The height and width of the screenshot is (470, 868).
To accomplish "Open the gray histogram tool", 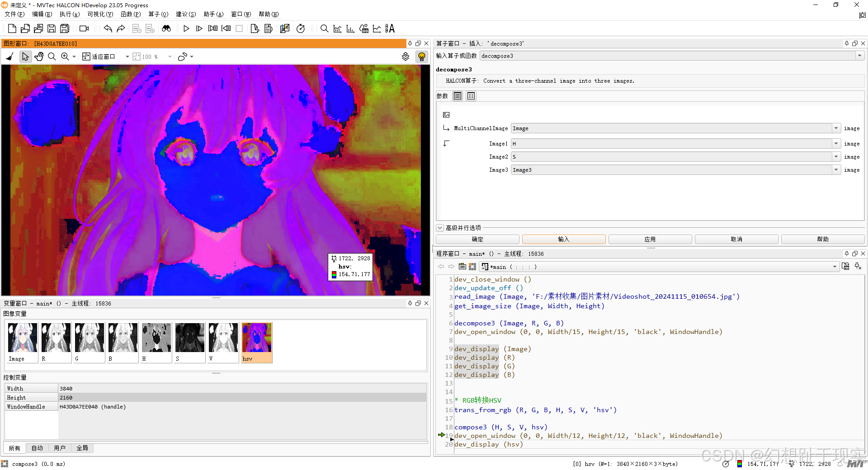I will click(337, 28).
